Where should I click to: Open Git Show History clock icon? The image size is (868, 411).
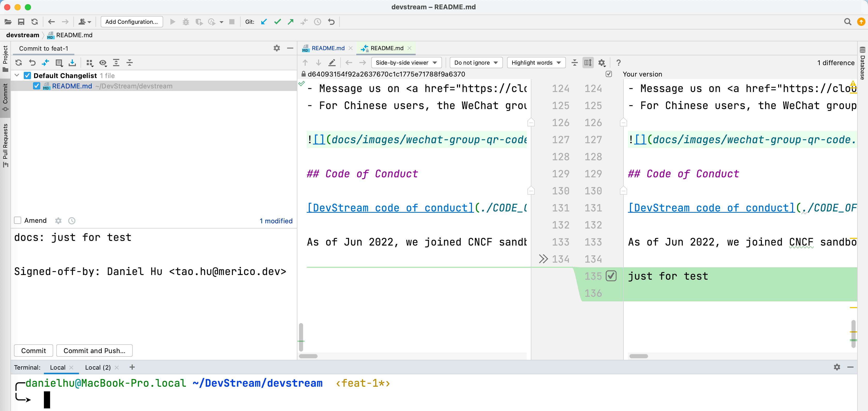point(317,22)
